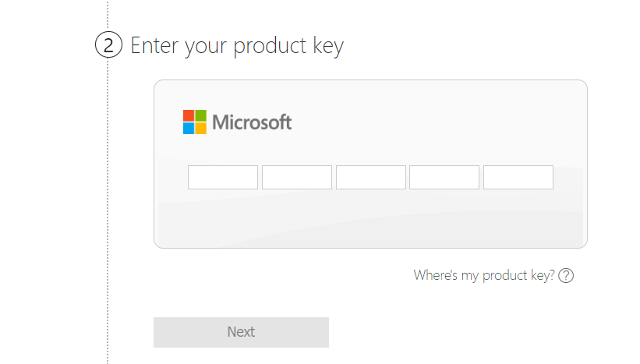Select the third product key box
Viewport: 640px width, 364px height.
click(x=371, y=177)
